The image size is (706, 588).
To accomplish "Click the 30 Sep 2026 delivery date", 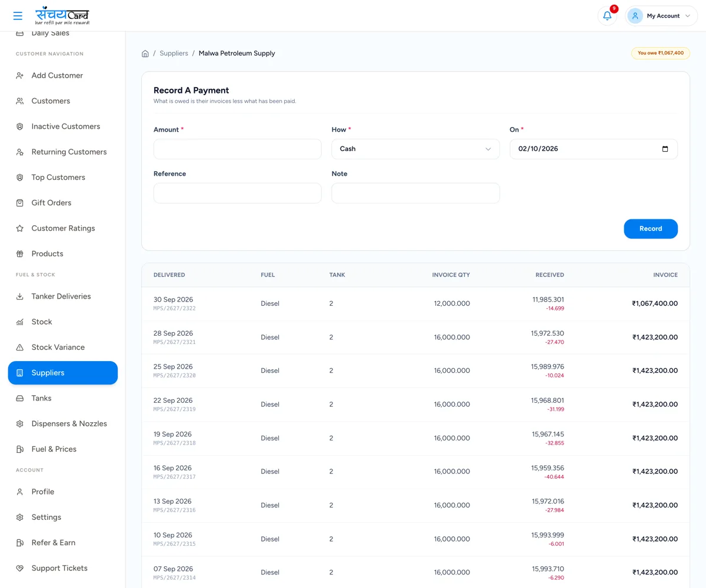I will pyautogui.click(x=173, y=300).
